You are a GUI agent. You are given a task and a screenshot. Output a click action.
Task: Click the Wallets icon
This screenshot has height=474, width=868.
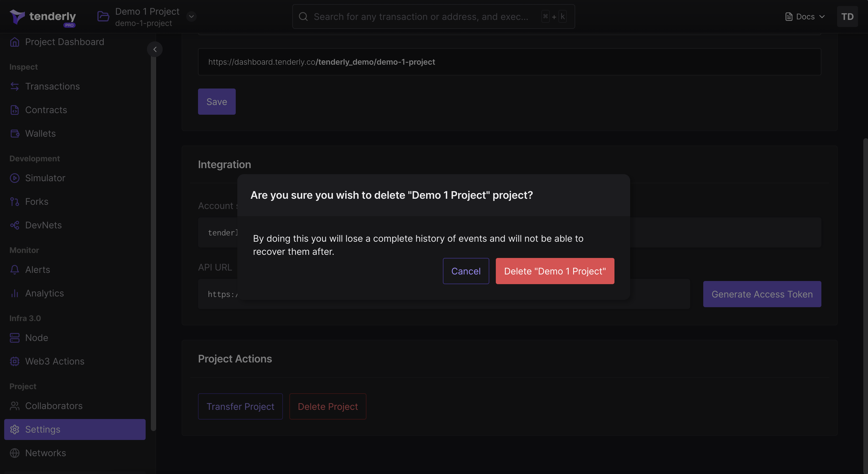14,133
